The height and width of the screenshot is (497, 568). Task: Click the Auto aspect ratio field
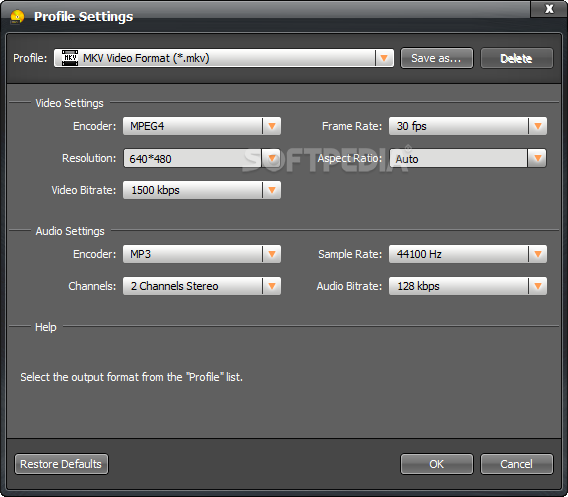(468, 158)
